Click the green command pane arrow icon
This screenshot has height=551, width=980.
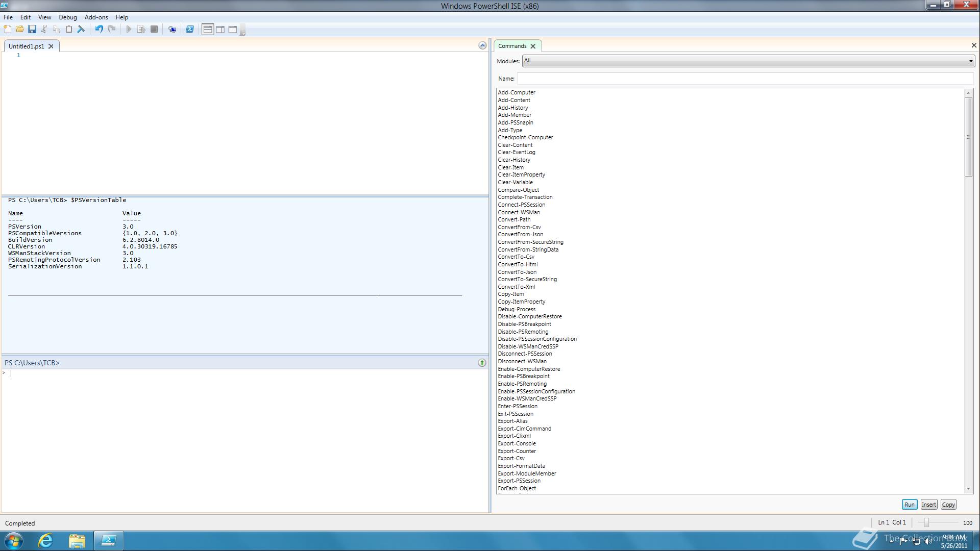pos(482,363)
